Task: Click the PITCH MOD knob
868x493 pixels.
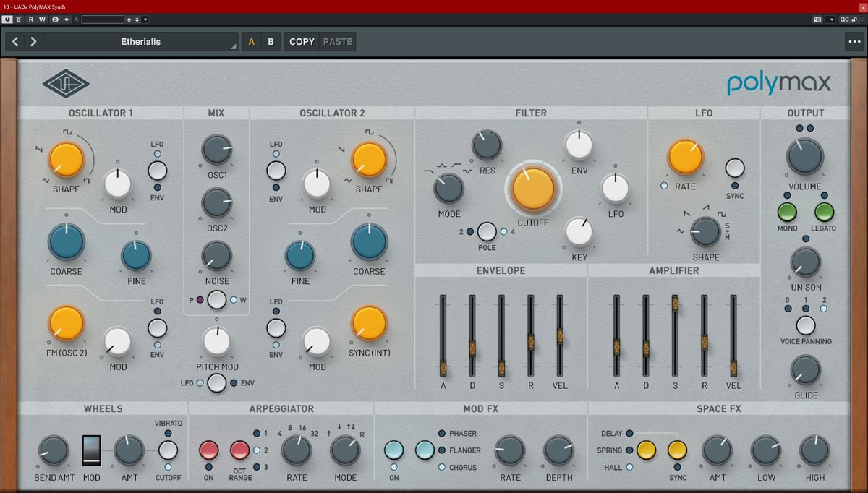Action: 216,340
